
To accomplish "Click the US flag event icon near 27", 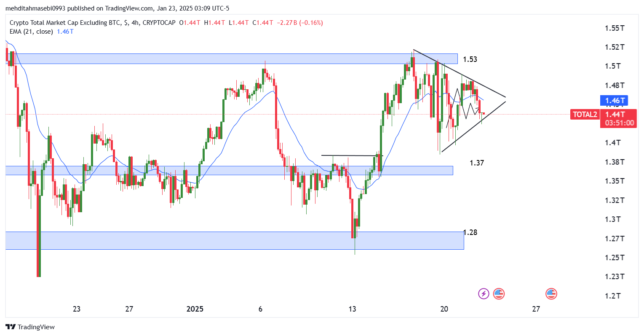I will tap(551, 293).
